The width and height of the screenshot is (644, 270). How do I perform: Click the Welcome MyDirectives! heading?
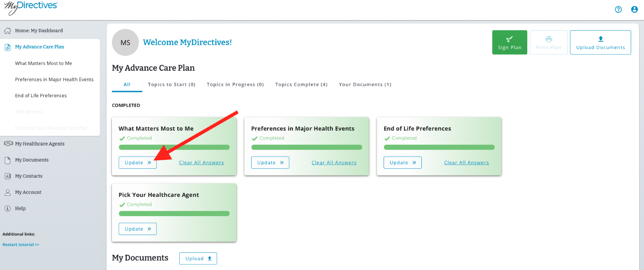click(187, 42)
